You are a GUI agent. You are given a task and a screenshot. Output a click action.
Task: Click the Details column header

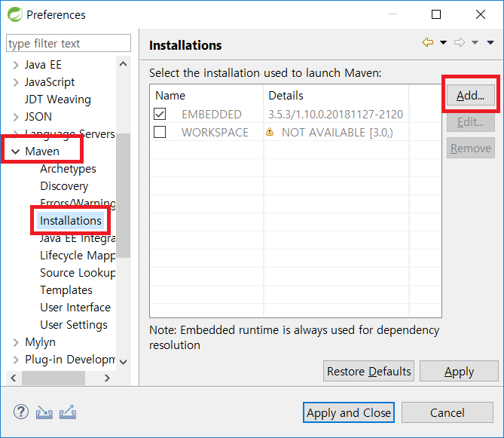tap(336, 96)
